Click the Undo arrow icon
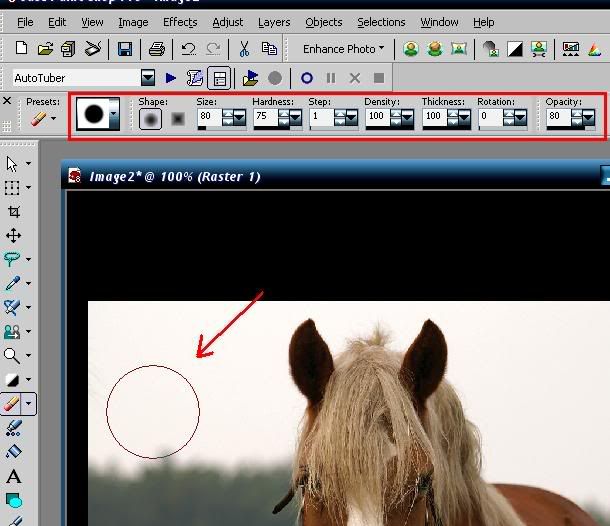 click(x=189, y=49)
